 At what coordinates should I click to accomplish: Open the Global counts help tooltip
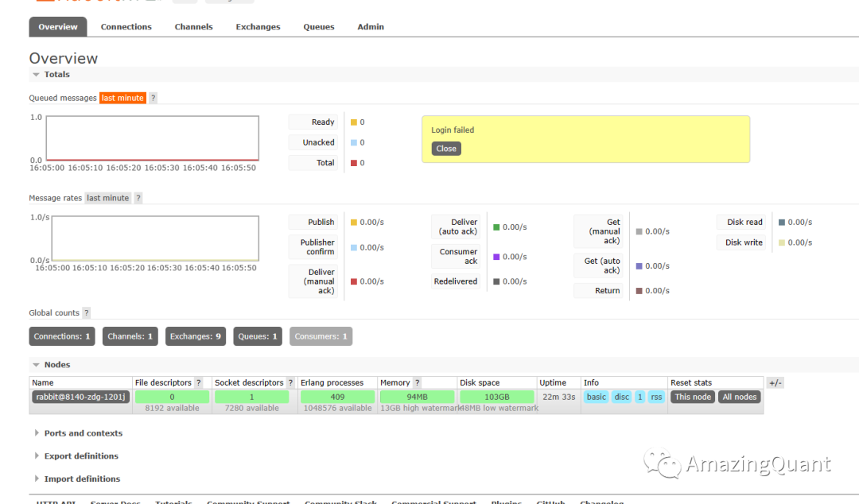pyautogui.click(x=86, y=312)
